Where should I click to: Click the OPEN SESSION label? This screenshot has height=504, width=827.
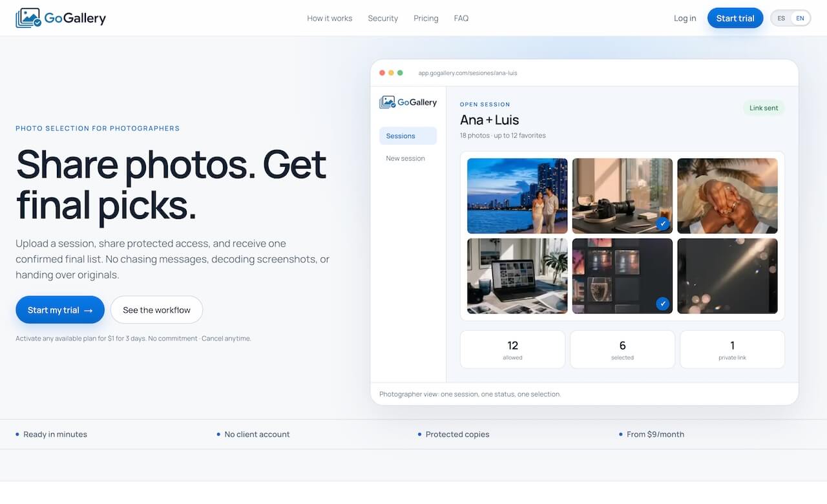coord(485,104)
